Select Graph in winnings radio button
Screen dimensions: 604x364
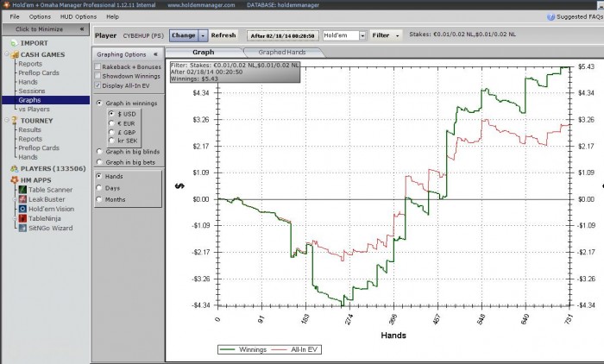pyautogui.click(x=100, y=104)
